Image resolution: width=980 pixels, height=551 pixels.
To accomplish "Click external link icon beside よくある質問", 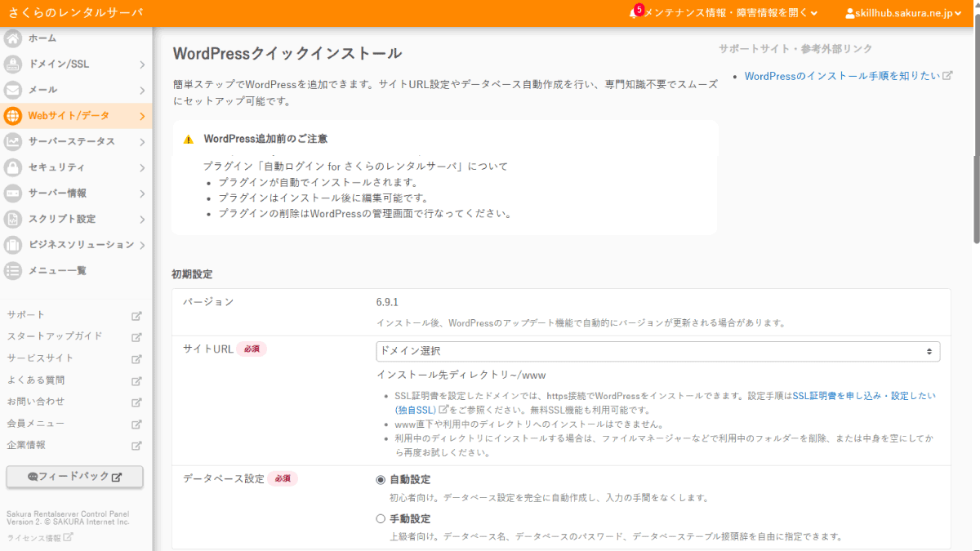I will click(137, 380).
